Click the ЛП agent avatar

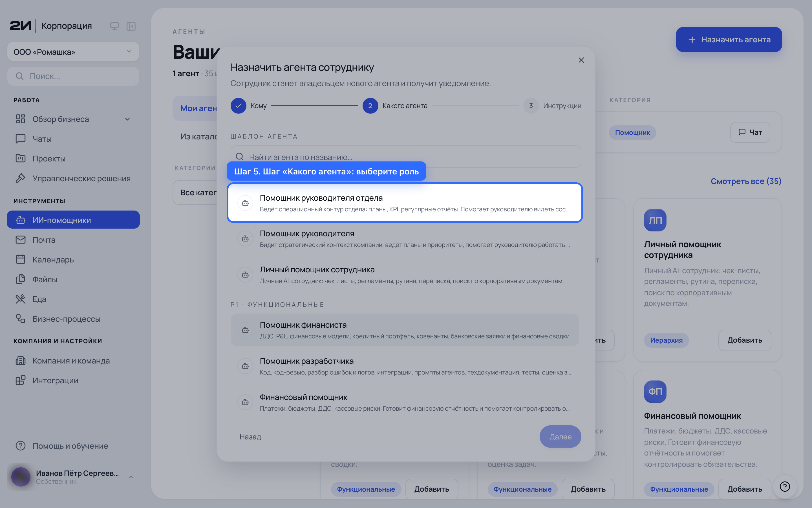click(x=655, y=220)
